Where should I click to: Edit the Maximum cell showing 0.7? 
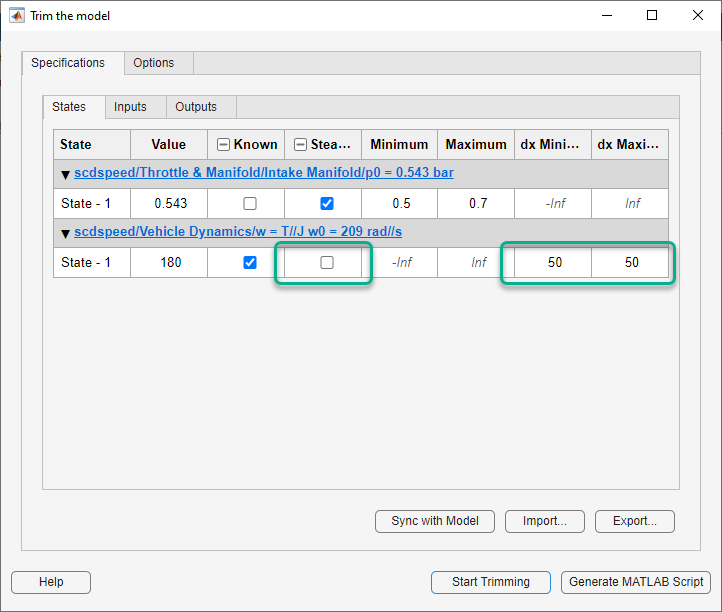click(x=476, y=204)
